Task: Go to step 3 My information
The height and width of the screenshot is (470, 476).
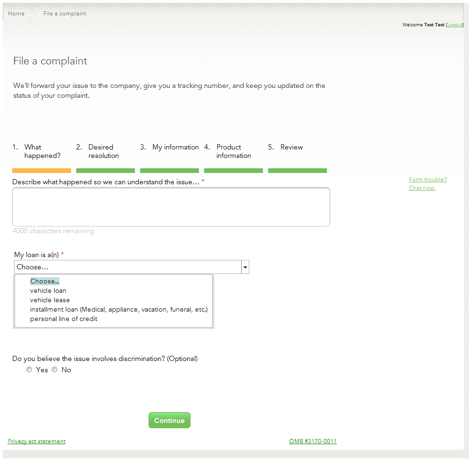Action: pyautogui.click(x=175, y=148)
